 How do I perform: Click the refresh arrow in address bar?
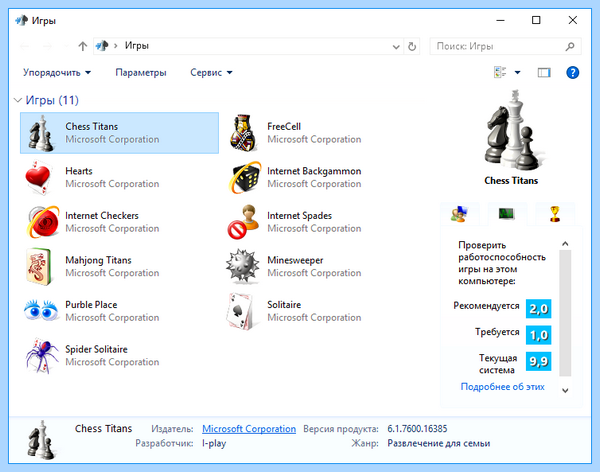[412, 46]
